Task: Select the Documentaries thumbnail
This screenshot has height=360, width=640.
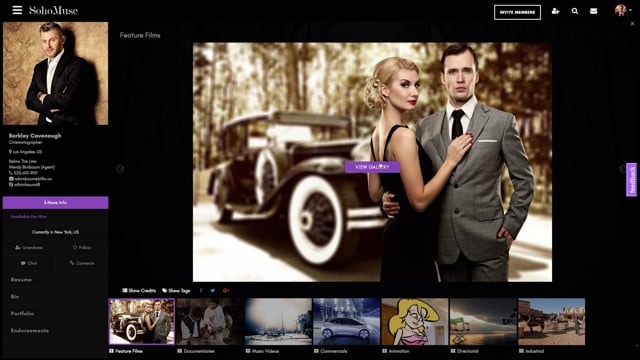Action: pos(210,322)
